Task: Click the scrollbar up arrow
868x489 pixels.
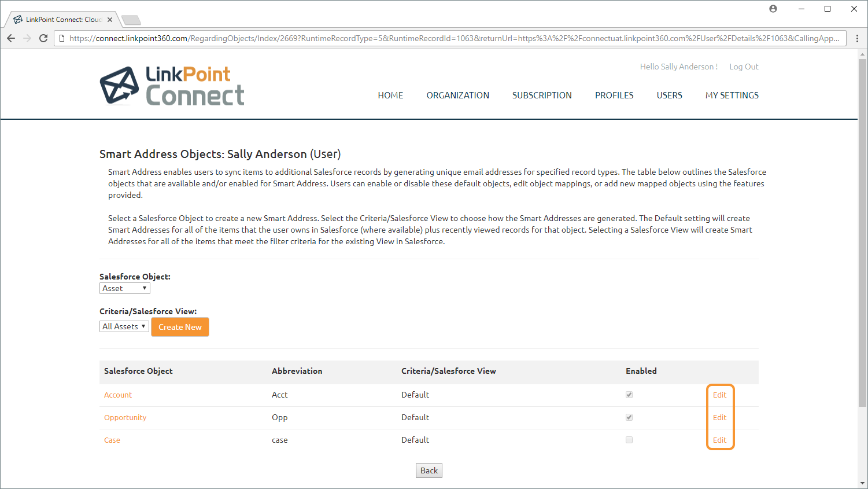Action: 862,54
